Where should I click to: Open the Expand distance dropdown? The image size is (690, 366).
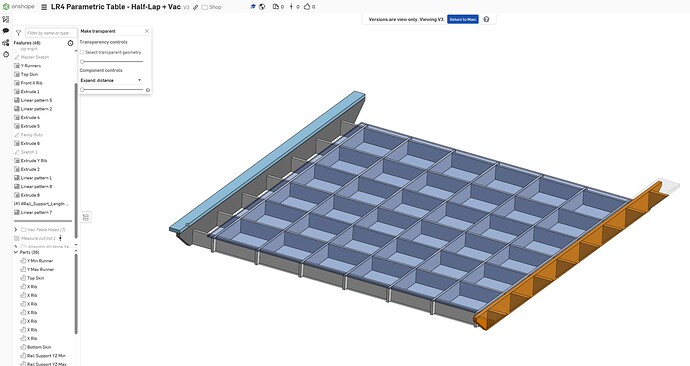[111, 81]
